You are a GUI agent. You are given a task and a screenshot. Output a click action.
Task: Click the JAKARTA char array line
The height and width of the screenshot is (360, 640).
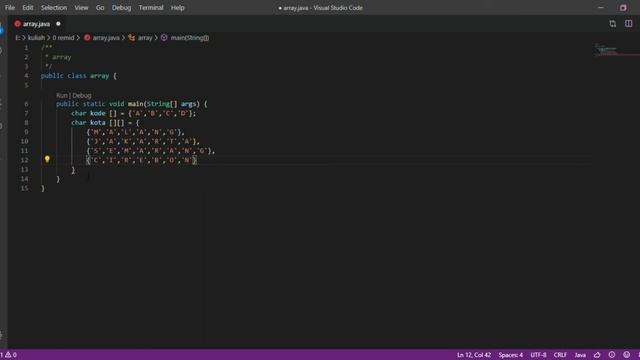(143, 141)
